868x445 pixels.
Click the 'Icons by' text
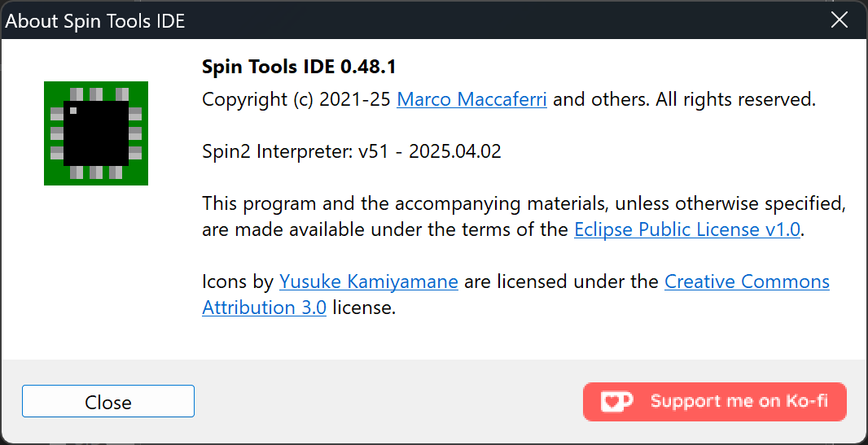point(238,282)
